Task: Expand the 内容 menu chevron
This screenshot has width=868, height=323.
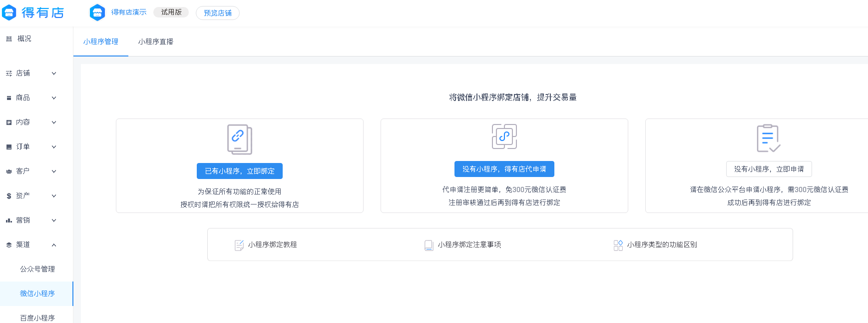Action: [x=54, y=122]
